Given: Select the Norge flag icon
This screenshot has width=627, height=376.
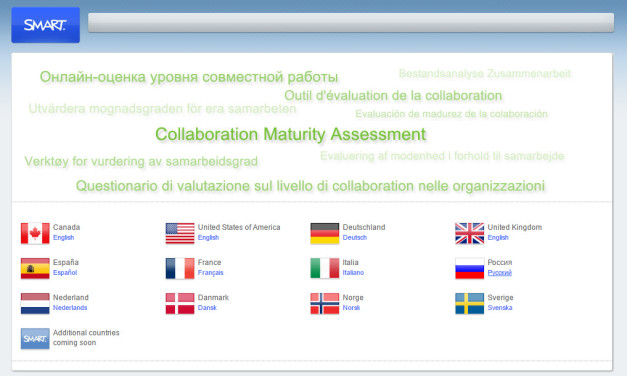Looking at the screenshot, I should pos(325,304).
